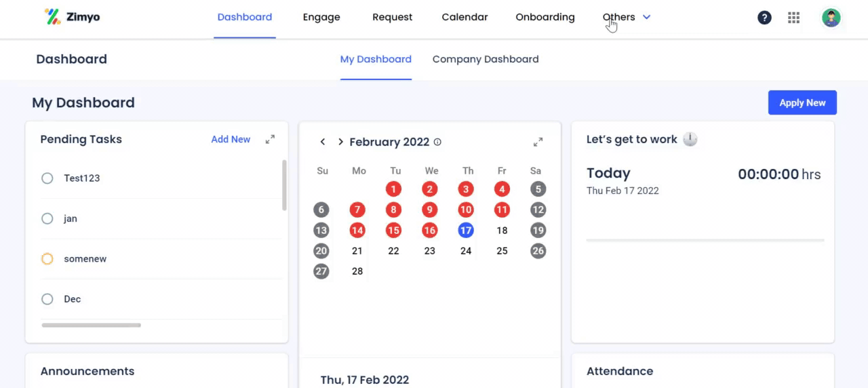Viewport: 868px width, 388px height.
Task: Advance calendar to next month
Action: point(340,142)
